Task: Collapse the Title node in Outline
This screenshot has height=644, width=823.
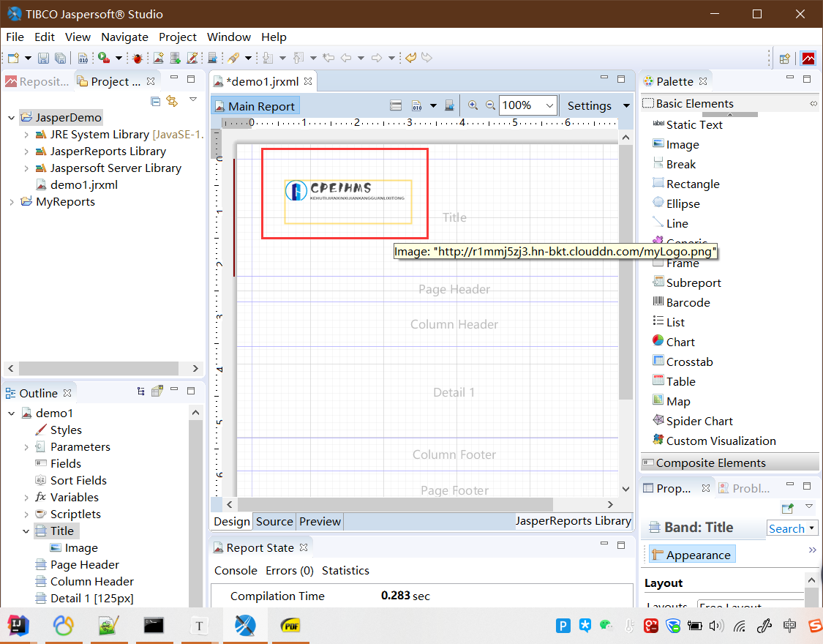Action: tap(27, 531)
